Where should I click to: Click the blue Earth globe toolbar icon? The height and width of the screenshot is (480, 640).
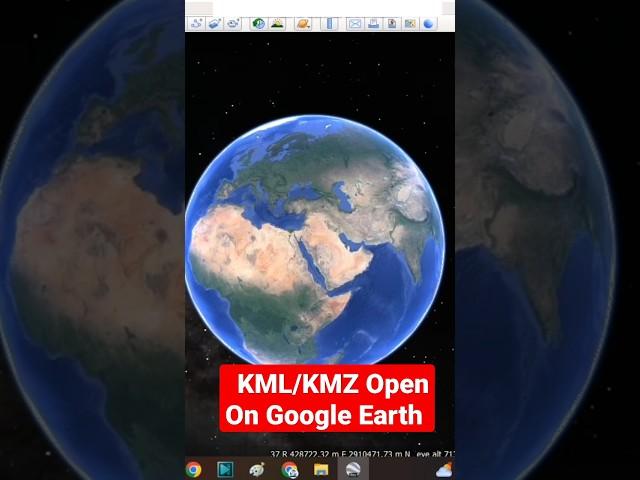[x=428, y=24]
